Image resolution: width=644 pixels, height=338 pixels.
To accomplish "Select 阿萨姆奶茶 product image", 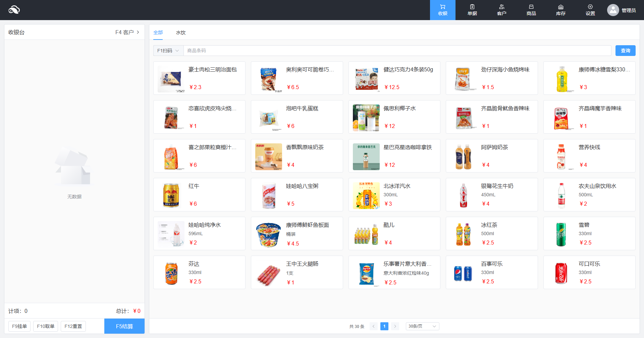I will point(464,157).
